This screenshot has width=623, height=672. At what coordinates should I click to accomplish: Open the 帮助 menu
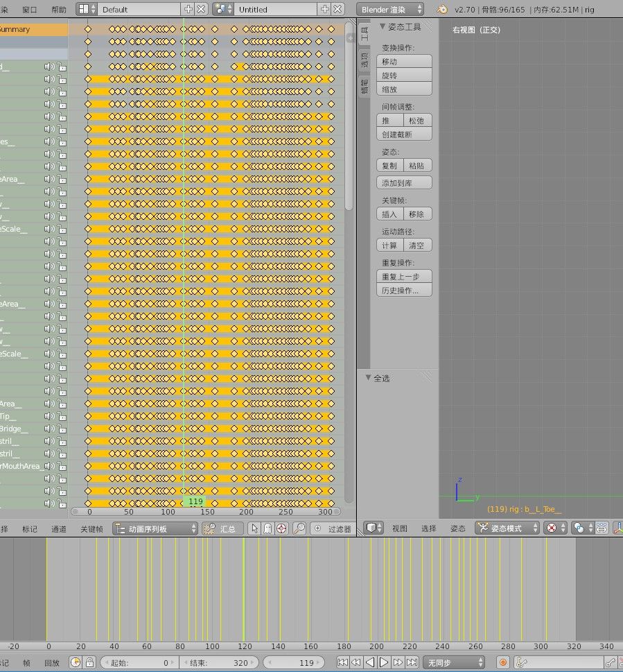tap(59, 10)
